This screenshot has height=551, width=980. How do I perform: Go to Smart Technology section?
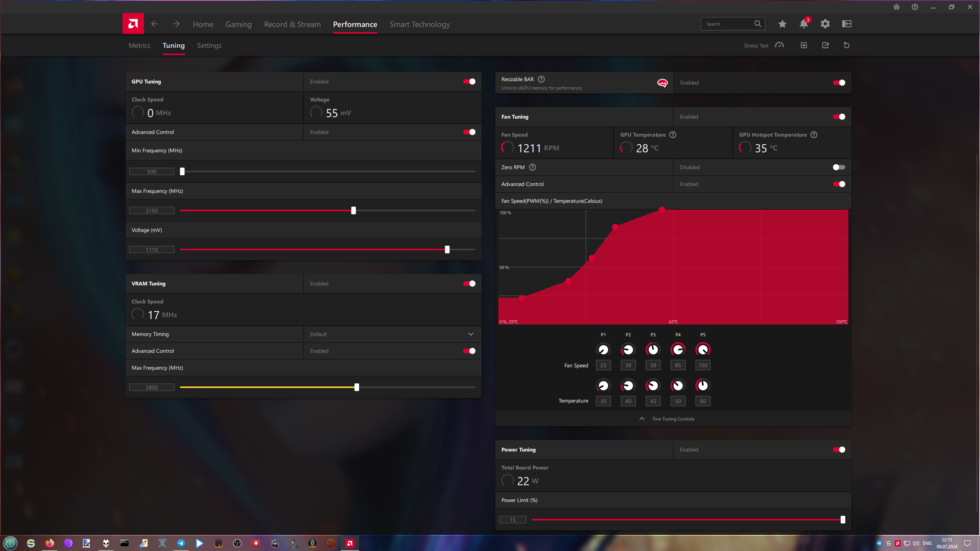tap(420, 24)
